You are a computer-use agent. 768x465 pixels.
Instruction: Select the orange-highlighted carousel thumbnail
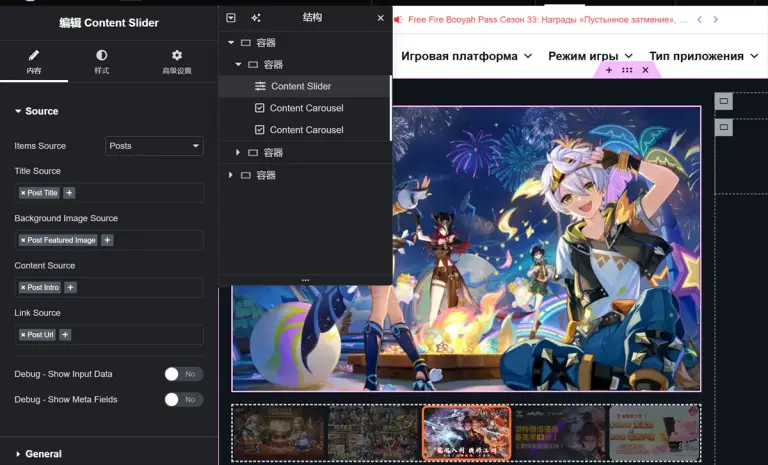(x=466, y=433)
